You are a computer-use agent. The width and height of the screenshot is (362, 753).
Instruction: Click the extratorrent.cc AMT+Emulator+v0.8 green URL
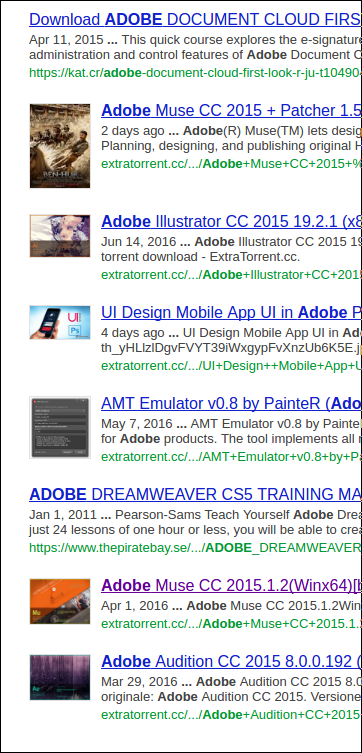point(231,457)
